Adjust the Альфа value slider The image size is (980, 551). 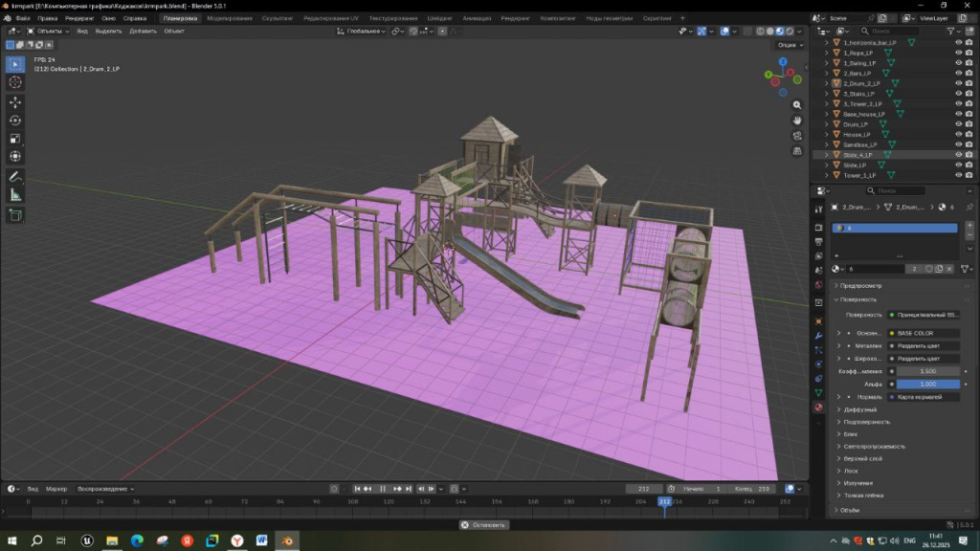[926, 384]
